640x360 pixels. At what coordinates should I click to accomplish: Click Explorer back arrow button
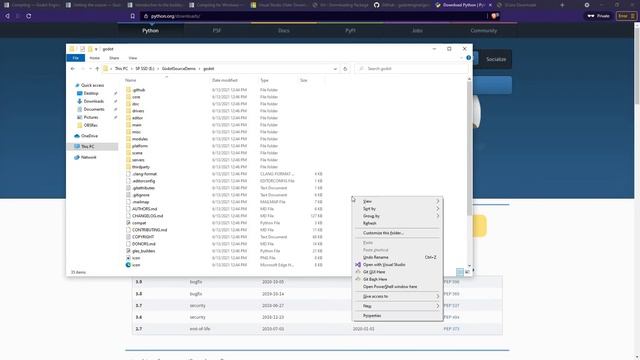[73, 69]
